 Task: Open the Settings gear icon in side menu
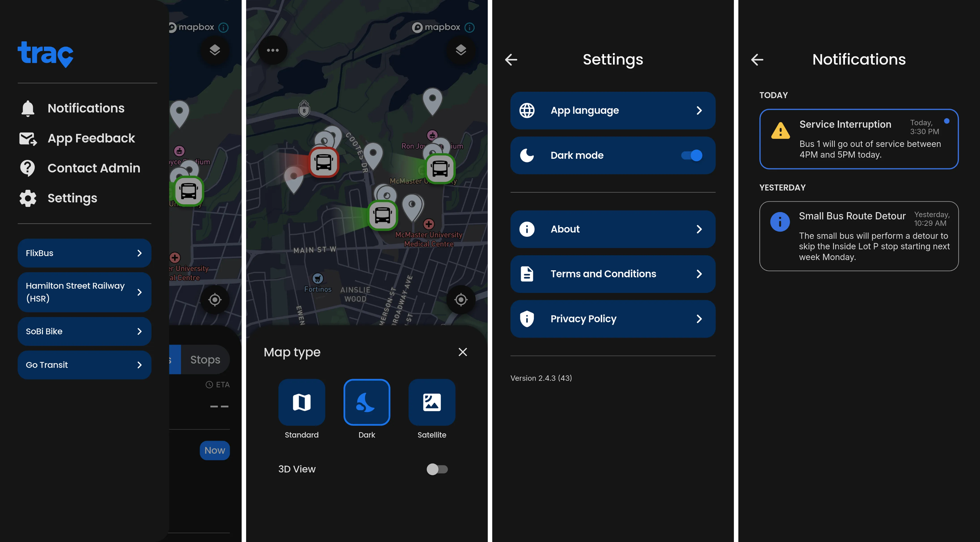28,198
